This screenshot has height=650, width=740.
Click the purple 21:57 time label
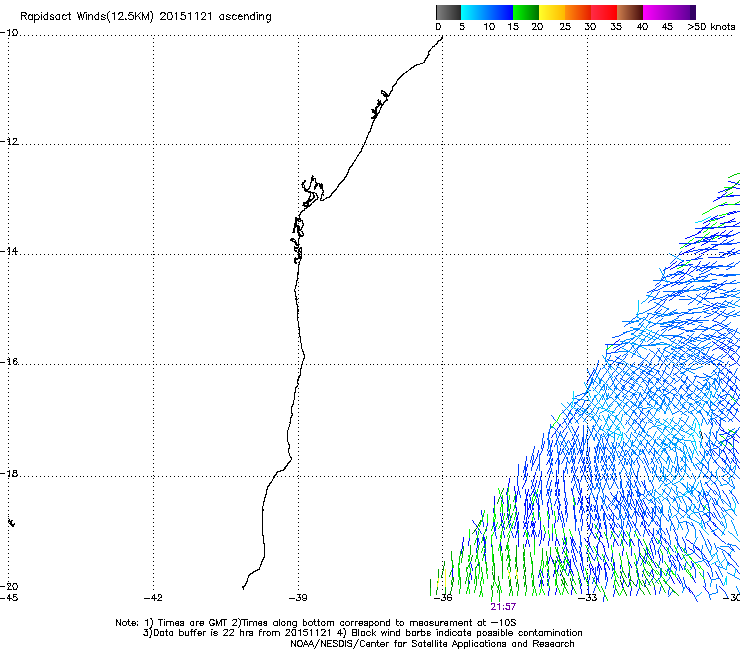(x=503, y=607)
